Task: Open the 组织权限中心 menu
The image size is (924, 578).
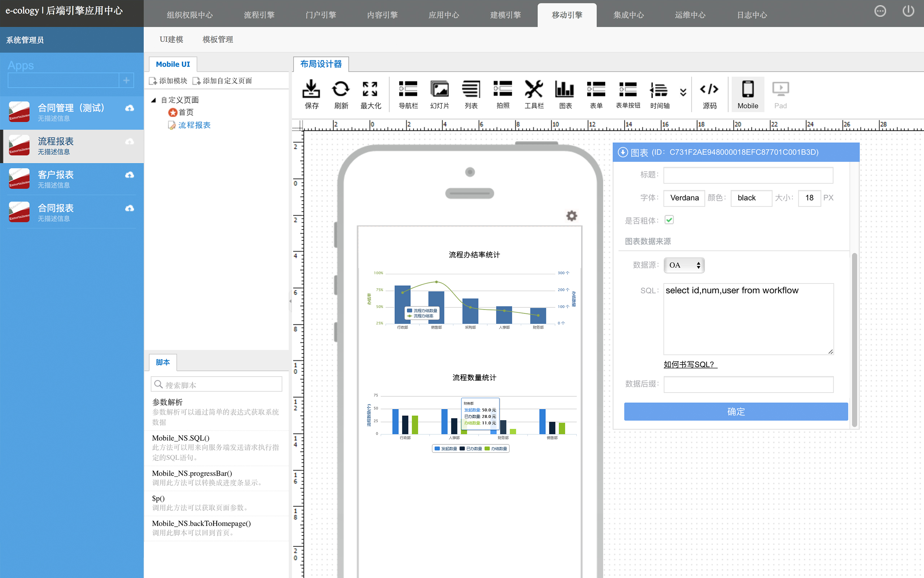Action: [190, 15]
